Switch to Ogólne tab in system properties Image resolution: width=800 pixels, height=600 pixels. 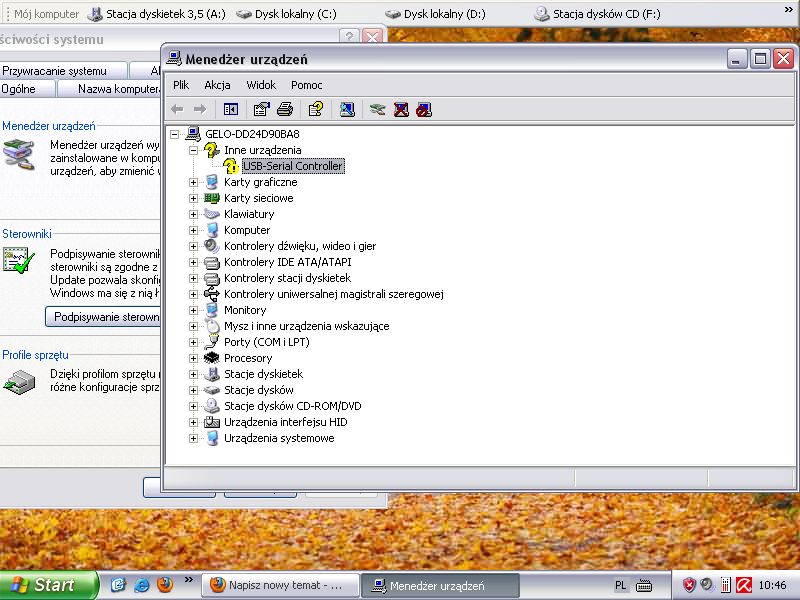pos(26,89)
